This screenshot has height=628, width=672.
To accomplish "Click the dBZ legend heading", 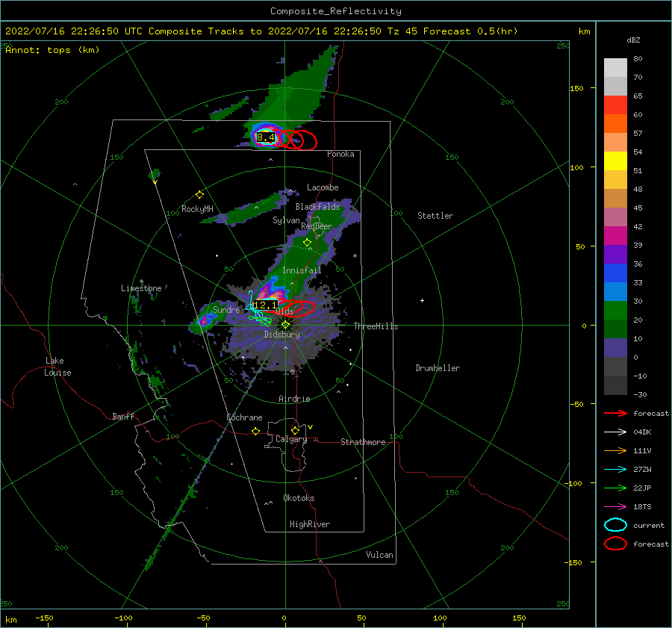I will tap(633, 40).
